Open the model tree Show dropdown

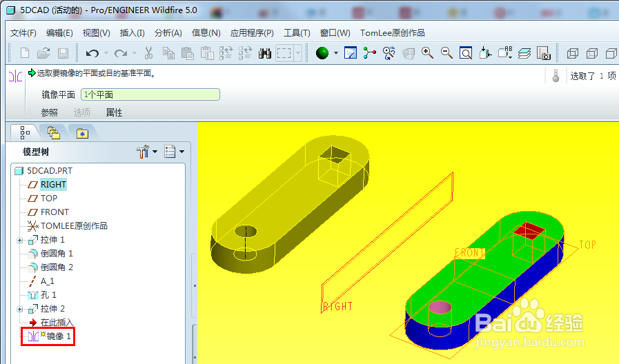coord(174,152)
